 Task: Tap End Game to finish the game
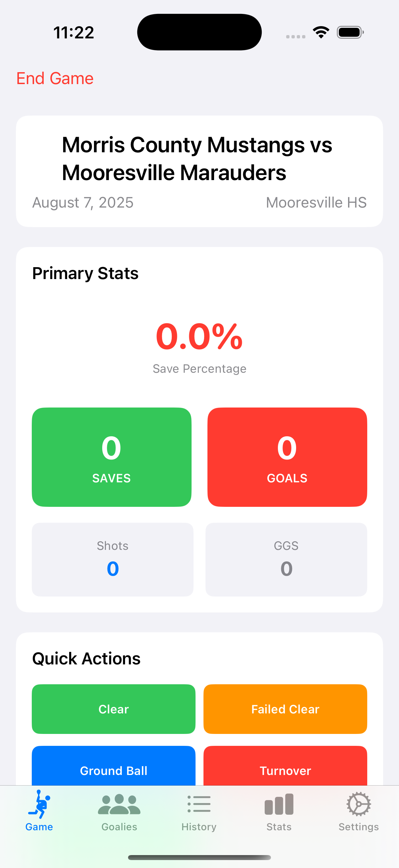pos(55,78)
